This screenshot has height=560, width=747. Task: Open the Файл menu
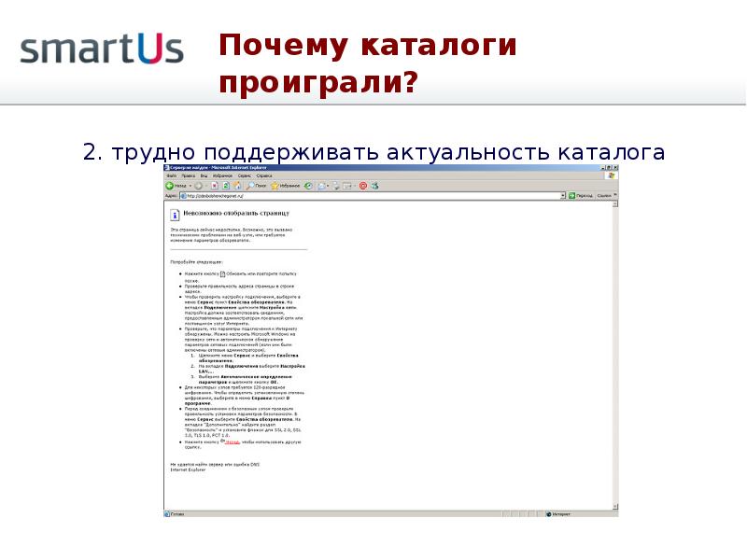(x=172, y=175)
